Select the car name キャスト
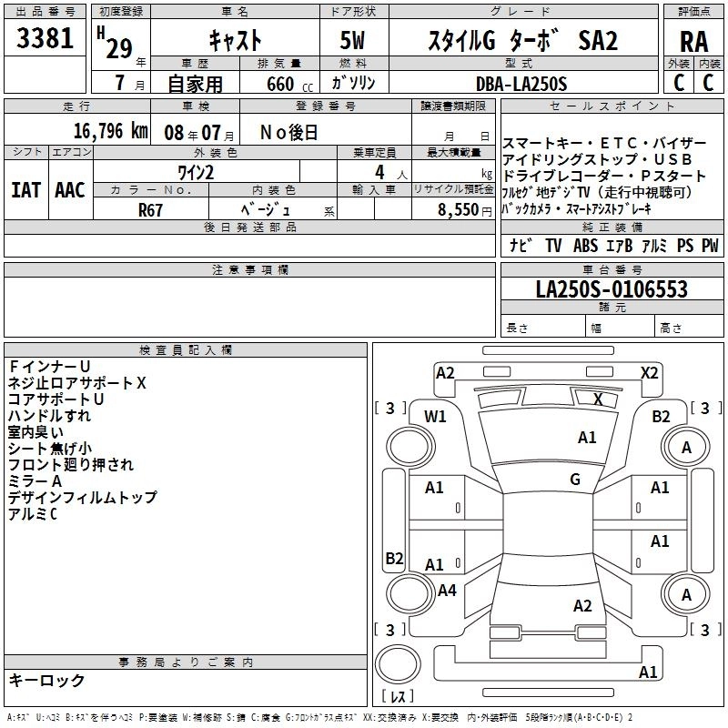The image size is (728, 728). 235,40
